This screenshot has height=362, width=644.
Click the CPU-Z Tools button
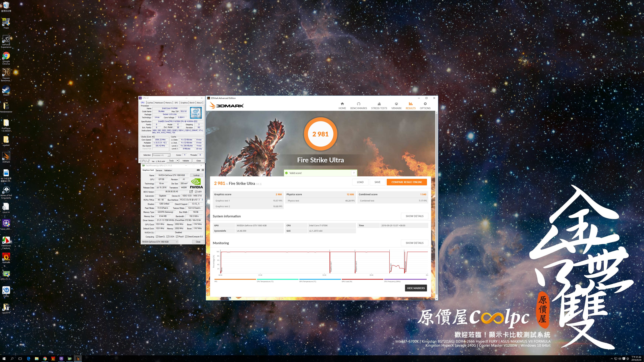pos(171,161)
